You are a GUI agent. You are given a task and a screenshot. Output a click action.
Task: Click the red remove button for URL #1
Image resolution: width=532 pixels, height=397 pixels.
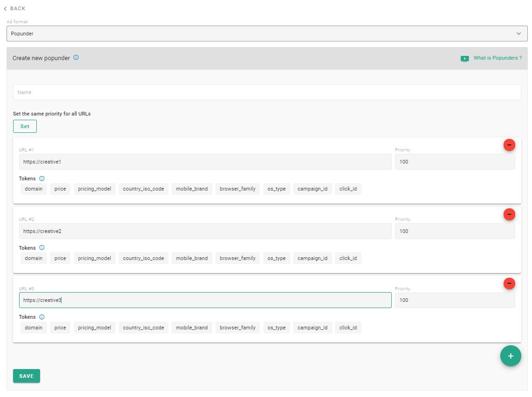coord(509,145)
